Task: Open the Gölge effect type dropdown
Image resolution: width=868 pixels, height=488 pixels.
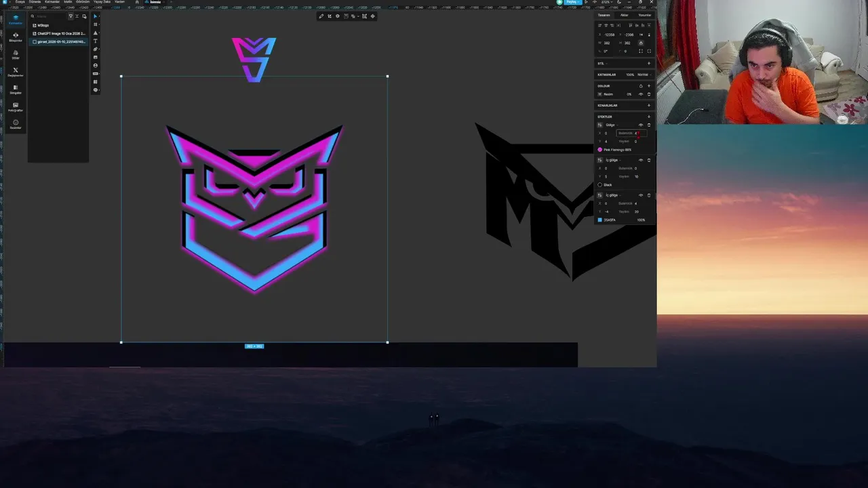Action: click(612, 125)
